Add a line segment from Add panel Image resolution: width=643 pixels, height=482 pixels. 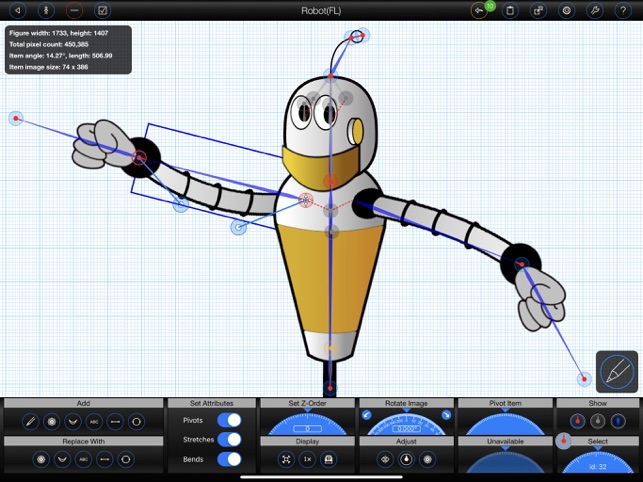coord(116,422)
